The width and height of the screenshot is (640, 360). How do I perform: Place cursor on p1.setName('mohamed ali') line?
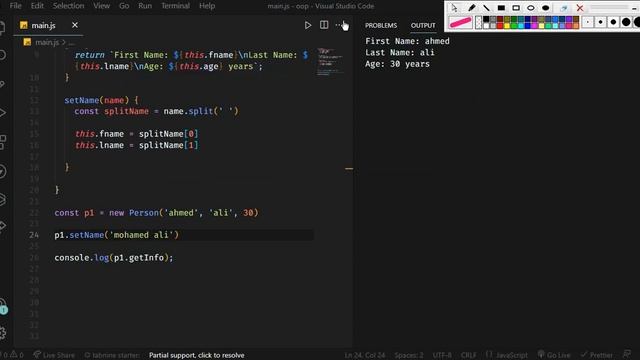pos(116,235)
